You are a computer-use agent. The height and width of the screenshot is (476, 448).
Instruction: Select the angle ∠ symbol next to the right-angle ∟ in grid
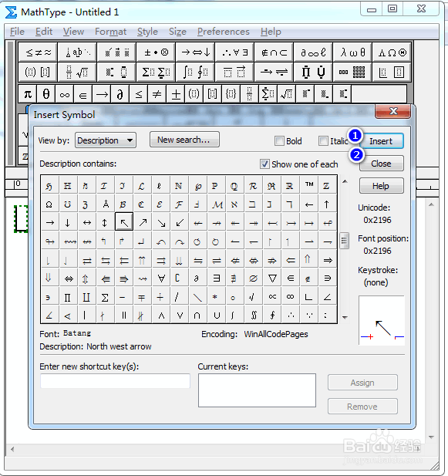(x=327, y=298)
